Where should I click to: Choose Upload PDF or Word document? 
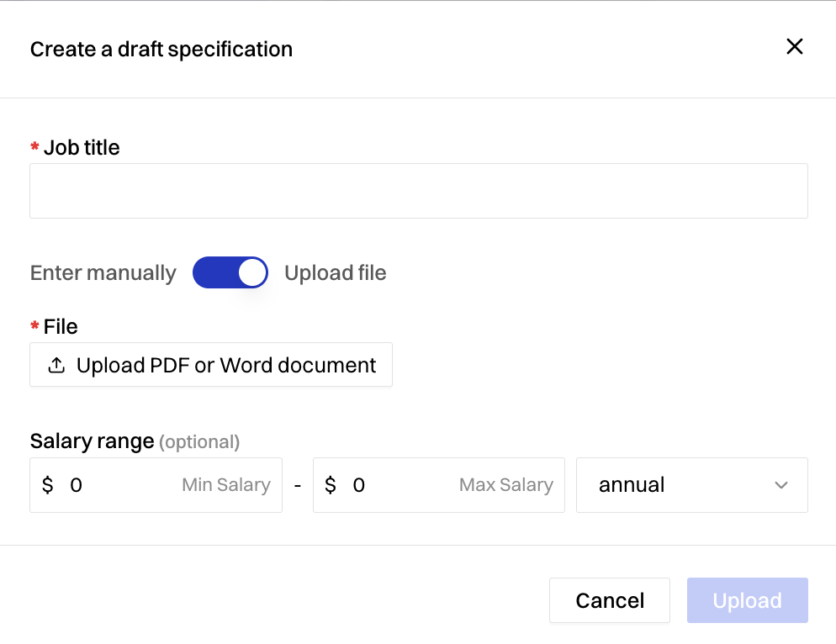211,365
